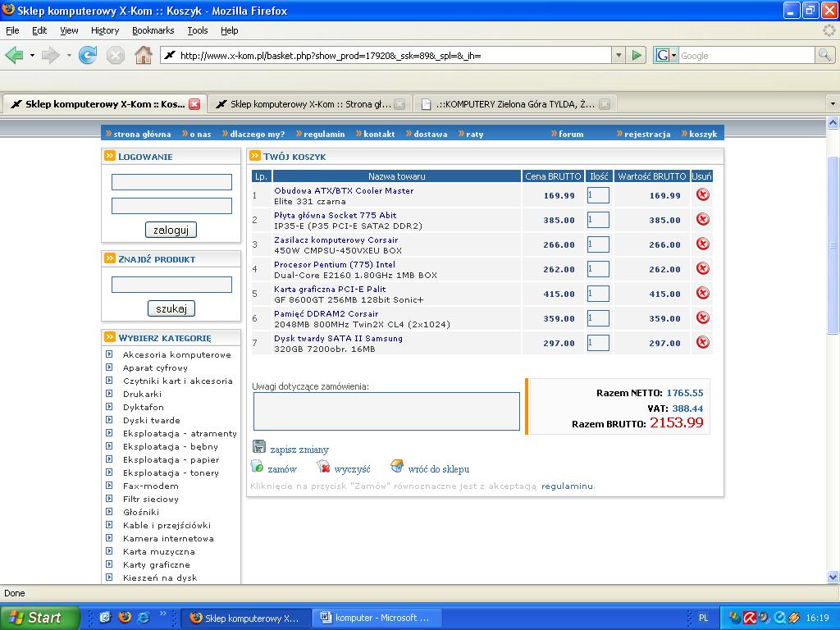Reload the current page
The height and width of the screenshot is (630, 840).
[87, 55]
